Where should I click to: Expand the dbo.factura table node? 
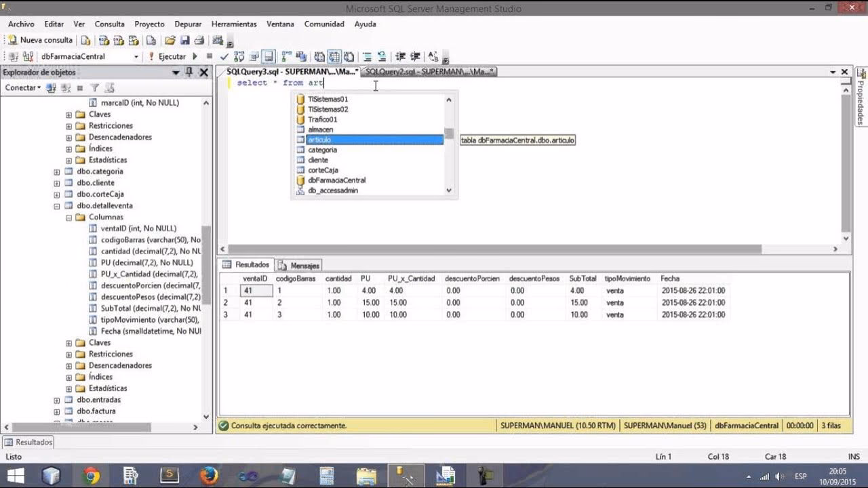coord(57,411)
